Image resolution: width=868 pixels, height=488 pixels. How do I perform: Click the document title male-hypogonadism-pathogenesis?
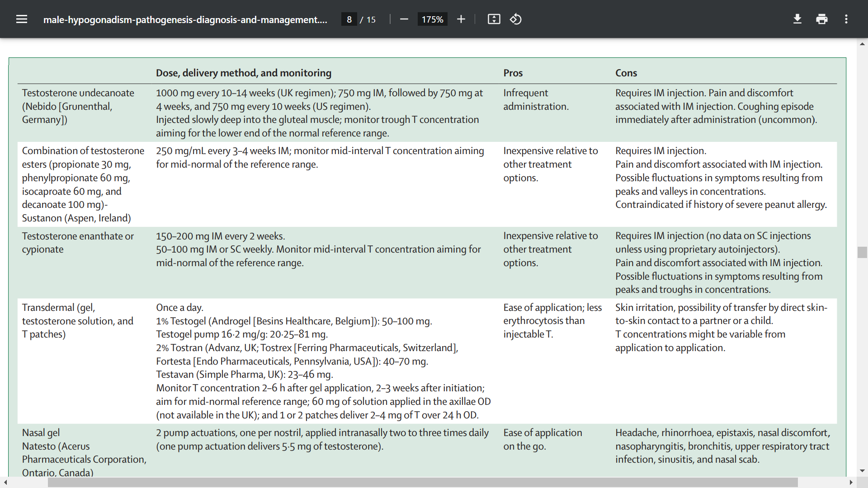click(x=185, y=19)
